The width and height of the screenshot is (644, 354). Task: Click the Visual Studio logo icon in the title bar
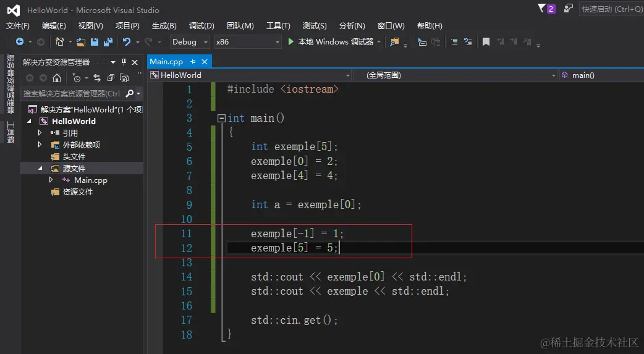click(x=14, y=11)
